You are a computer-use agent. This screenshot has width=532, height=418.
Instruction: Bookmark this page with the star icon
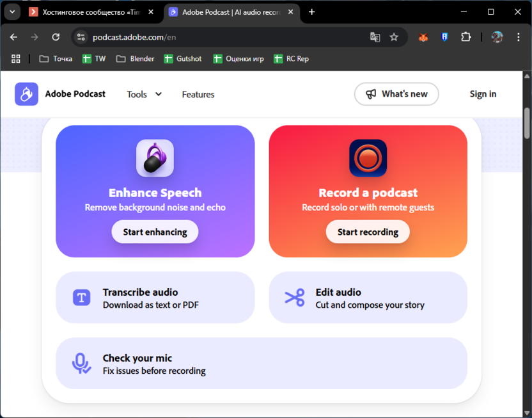(x=394, y=37)
